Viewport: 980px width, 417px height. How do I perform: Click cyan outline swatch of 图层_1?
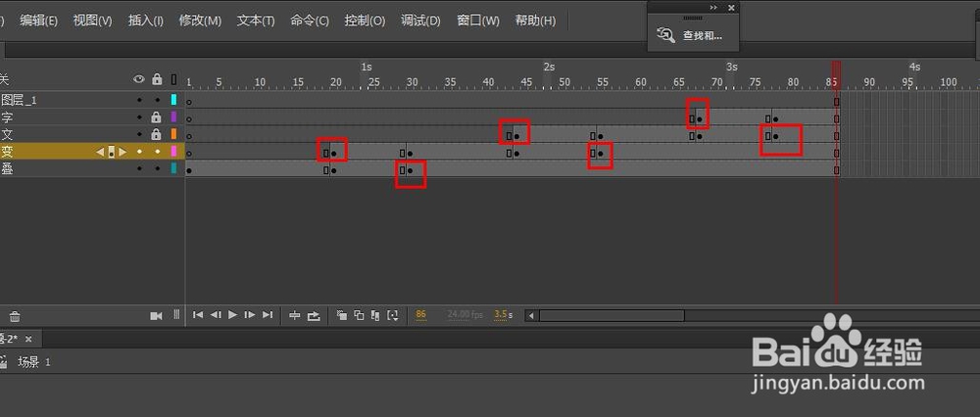click(x=174, y=99)
